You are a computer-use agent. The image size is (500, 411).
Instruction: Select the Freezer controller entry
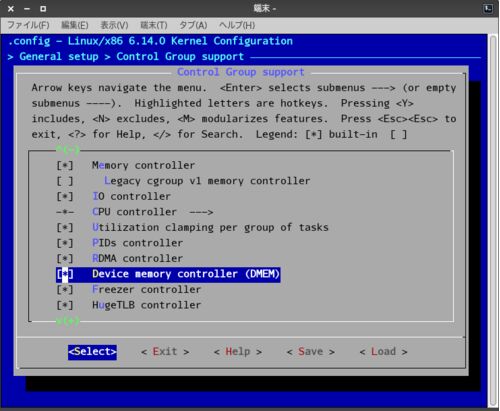(146, 289)
